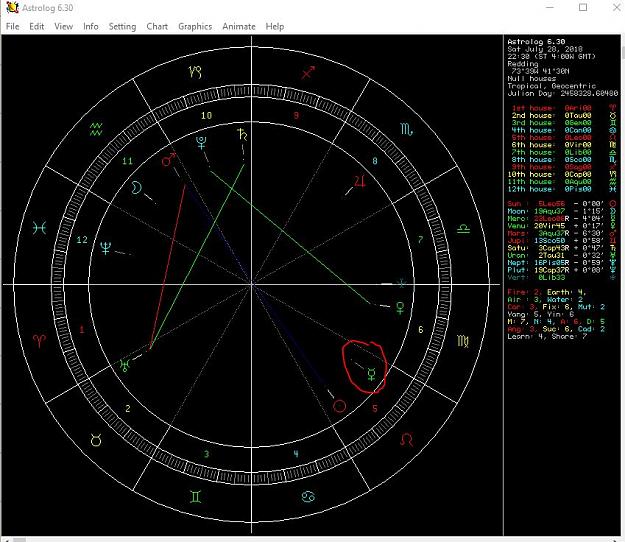
Task: Open the File menu
Action: [12, 26]
